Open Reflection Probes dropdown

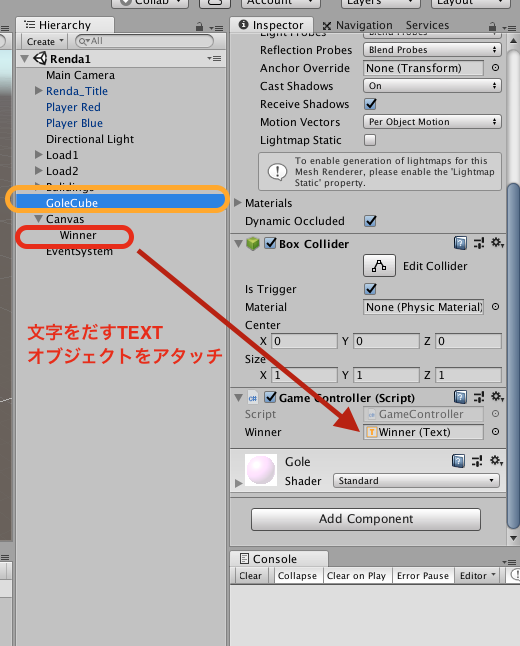click(432, 50)
